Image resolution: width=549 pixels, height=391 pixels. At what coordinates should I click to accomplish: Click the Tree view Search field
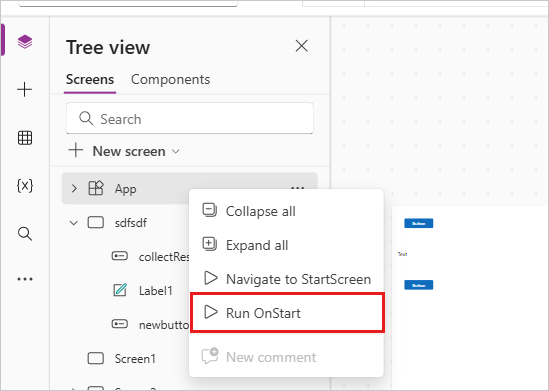click(190, 118)
